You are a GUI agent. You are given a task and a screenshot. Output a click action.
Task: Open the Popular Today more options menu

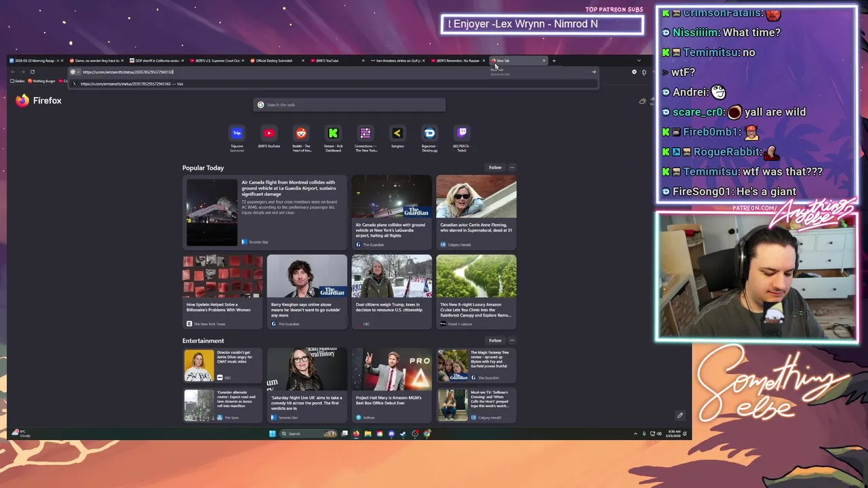click(x=512, y=167)
